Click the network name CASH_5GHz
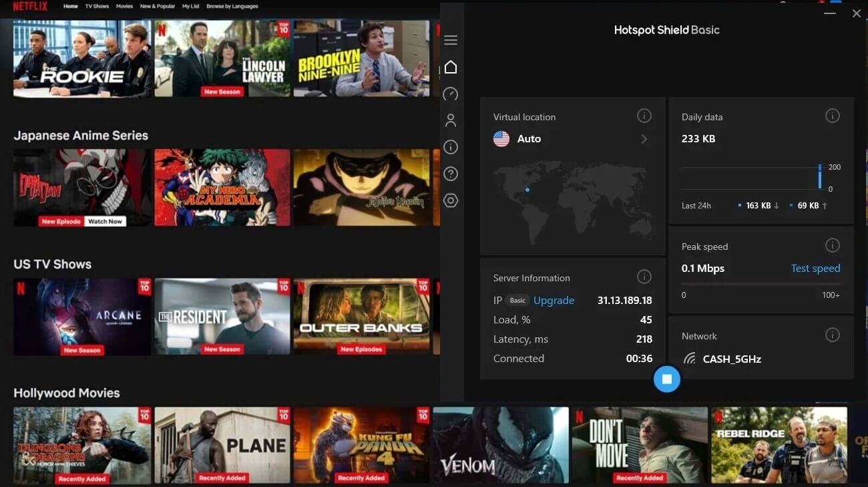Image resolution: width=868 pixels, height=487 pixels. pyautogui.click(x=732, y=359)
